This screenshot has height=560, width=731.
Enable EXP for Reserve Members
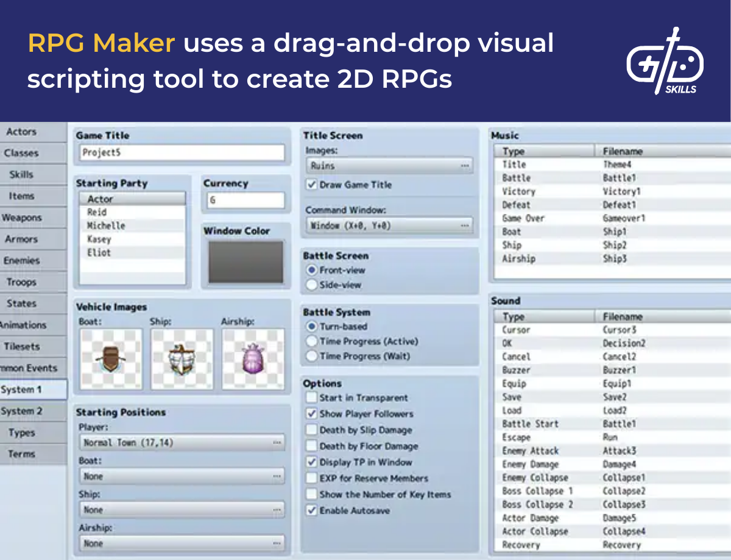tap(311, 478)
